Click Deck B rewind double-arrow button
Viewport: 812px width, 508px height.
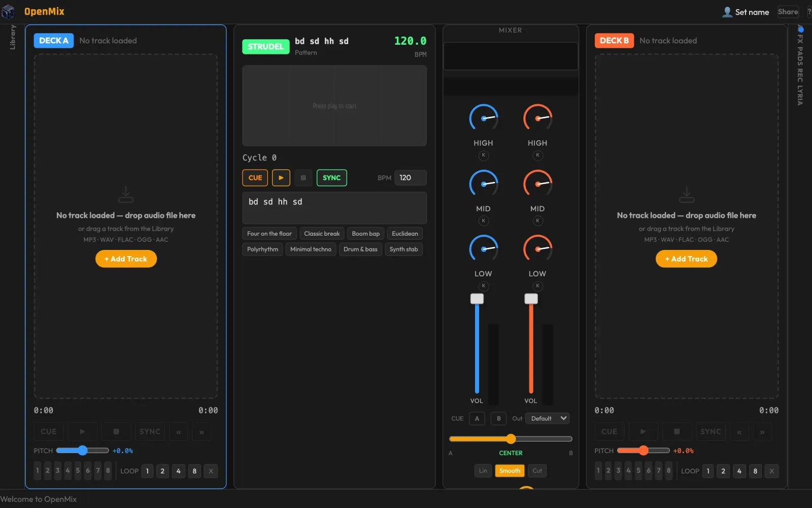tap(739, 432)
